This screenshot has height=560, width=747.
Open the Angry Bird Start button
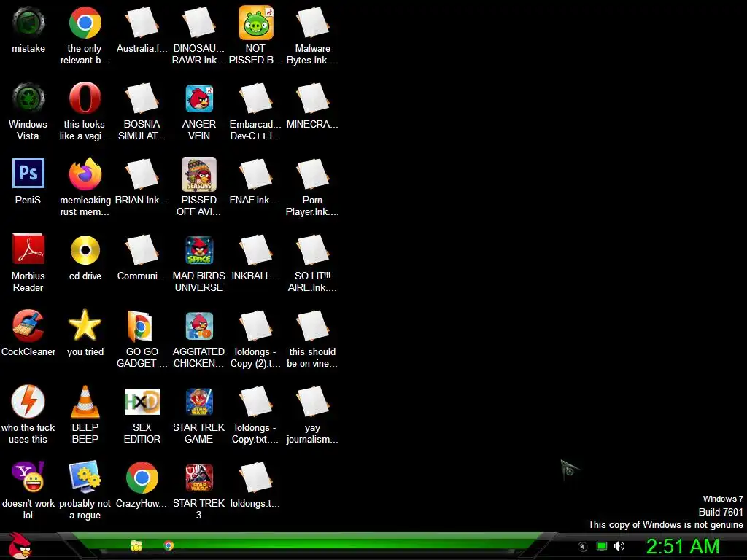pos(20,545)
